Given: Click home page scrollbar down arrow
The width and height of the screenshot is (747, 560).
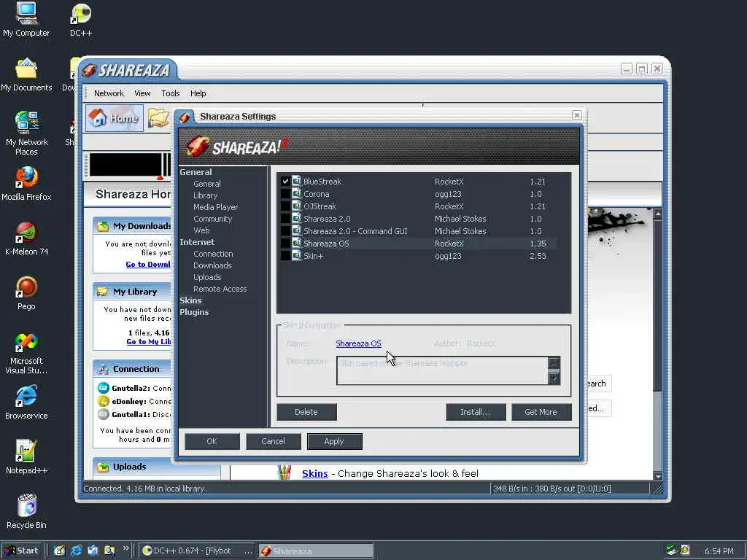Looking at the screenshot, I should (x=657, y=475).
